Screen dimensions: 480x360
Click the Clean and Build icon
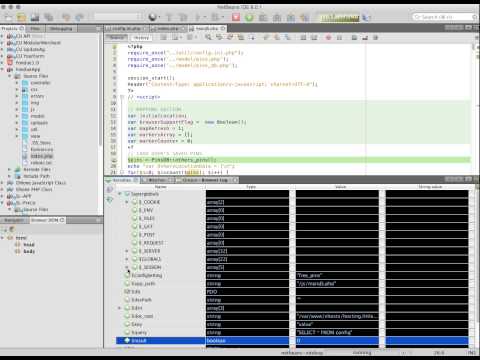point(183,17)
